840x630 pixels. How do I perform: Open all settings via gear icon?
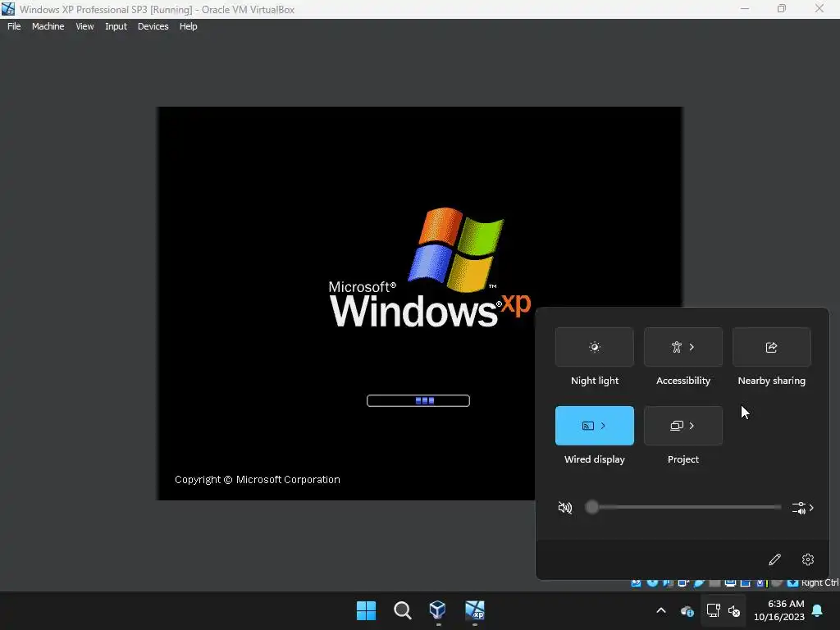pyautogui.click(x=808, y=559)
